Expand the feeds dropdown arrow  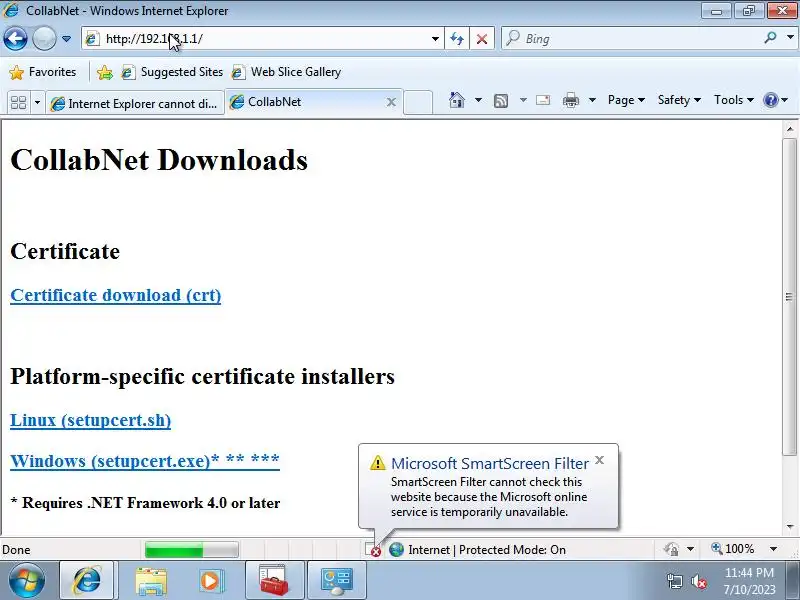(523, 100)
